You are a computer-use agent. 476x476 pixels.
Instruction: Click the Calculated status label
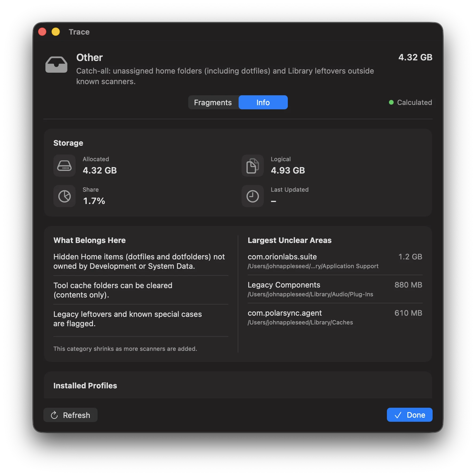click(x=414, y=102)
